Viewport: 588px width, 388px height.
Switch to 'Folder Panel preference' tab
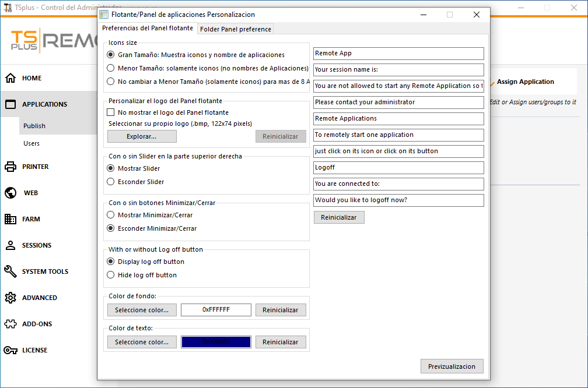pos(235,29)
